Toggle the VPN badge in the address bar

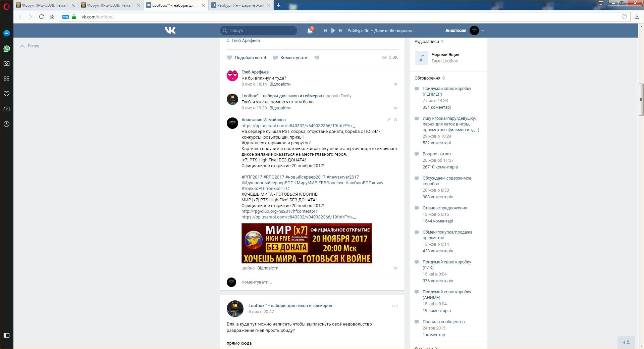click(66, 17)
